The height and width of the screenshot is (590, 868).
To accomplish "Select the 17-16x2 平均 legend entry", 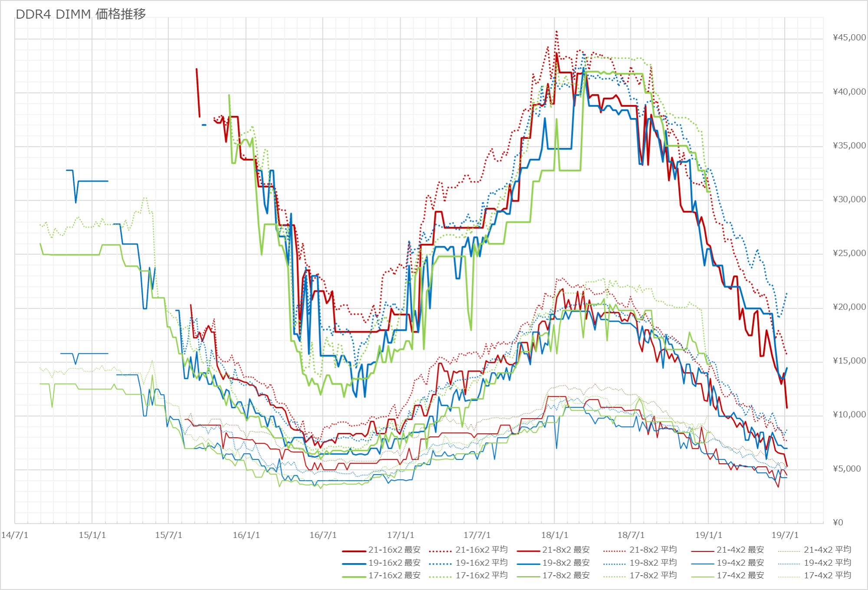I will pos(481,575).
